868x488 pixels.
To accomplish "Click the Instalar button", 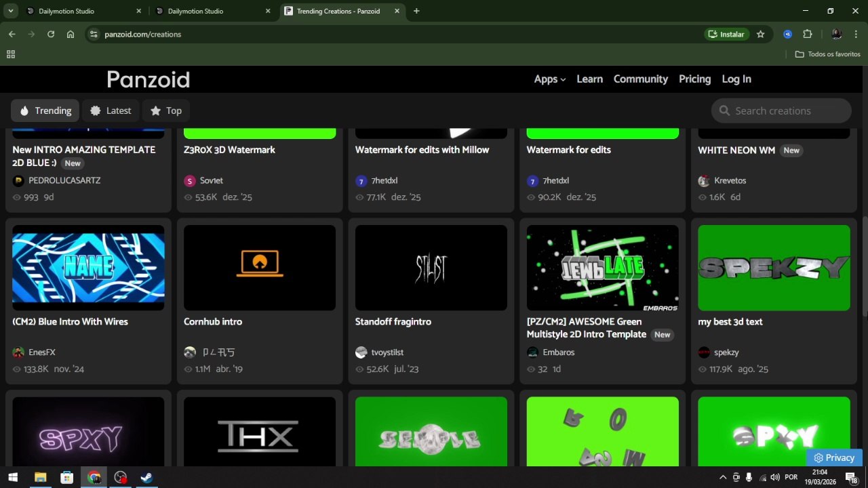I will [726, 34].
